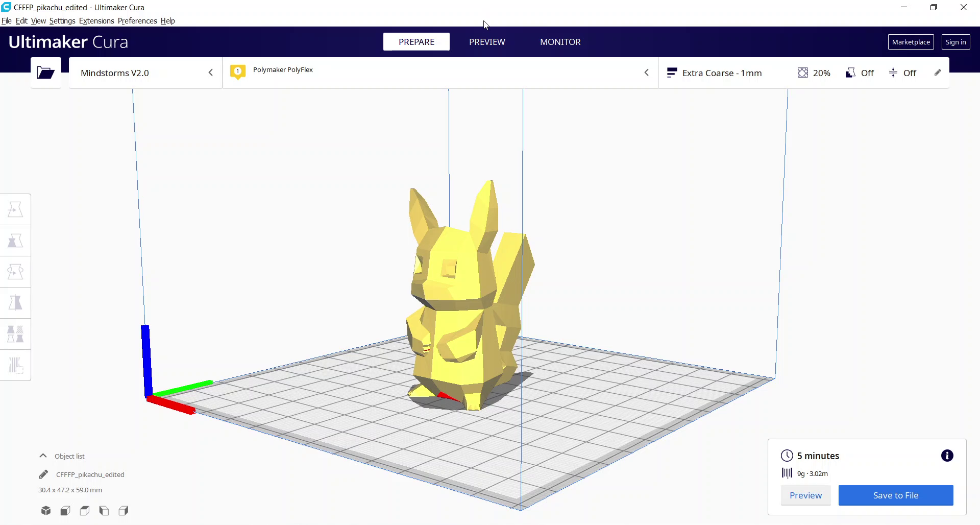Select the Mirror tool
The width and height of the screenshot is (980, 525).
pos(15,303)
